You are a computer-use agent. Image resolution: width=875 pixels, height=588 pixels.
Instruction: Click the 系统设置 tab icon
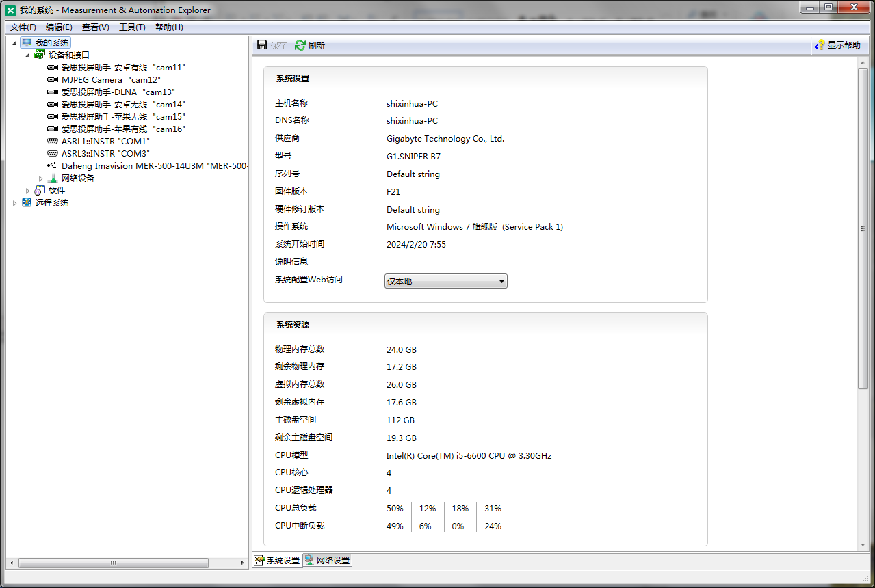pos(259,561)
